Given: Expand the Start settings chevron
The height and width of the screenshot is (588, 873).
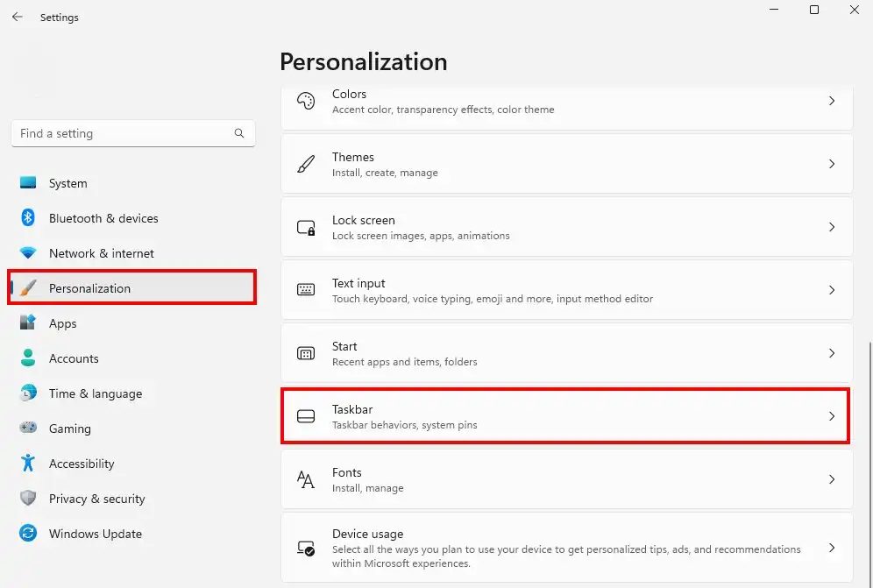Looking at the screenshot, I should (x=831, y=353).
